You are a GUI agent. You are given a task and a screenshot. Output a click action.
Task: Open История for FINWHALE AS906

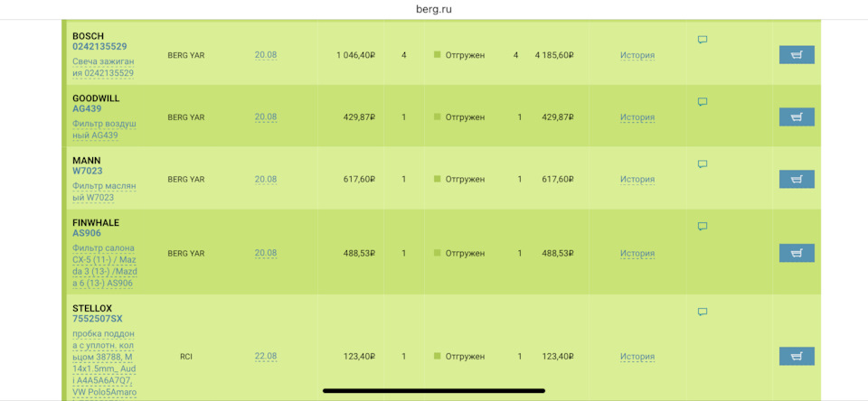tap(637, 253)
